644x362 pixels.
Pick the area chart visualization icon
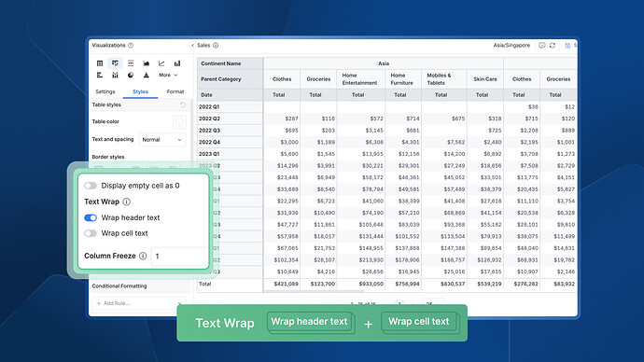pos(147,63)
